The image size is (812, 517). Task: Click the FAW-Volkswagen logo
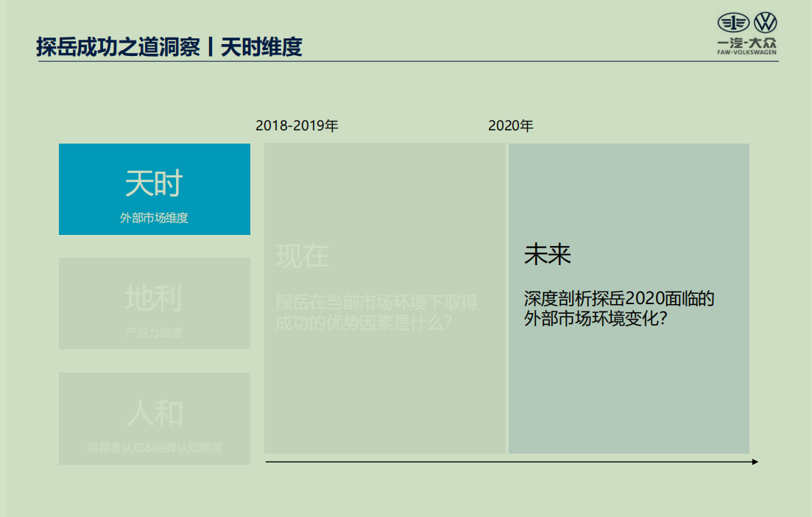point(746,33)
